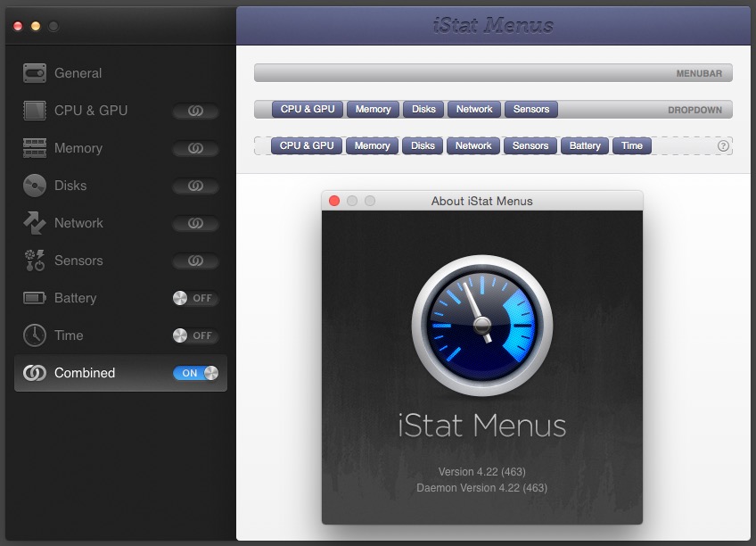Viewport: 756px width, 546px height.
Task: Select the General sidebar label
Action: tap(78, 73)
